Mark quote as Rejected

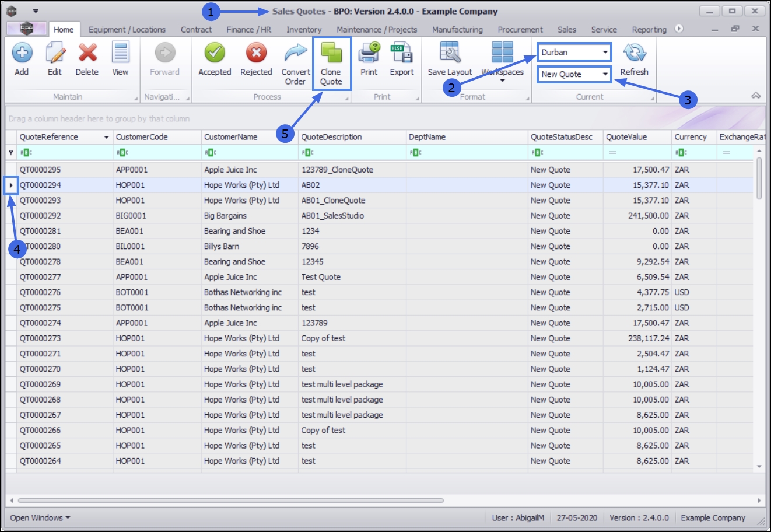[256, 53]
